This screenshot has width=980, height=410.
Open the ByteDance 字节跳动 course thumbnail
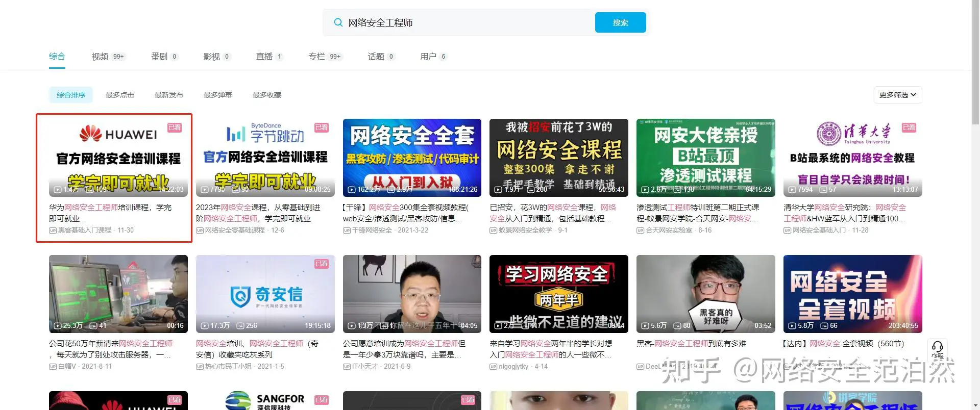[265, 158]
